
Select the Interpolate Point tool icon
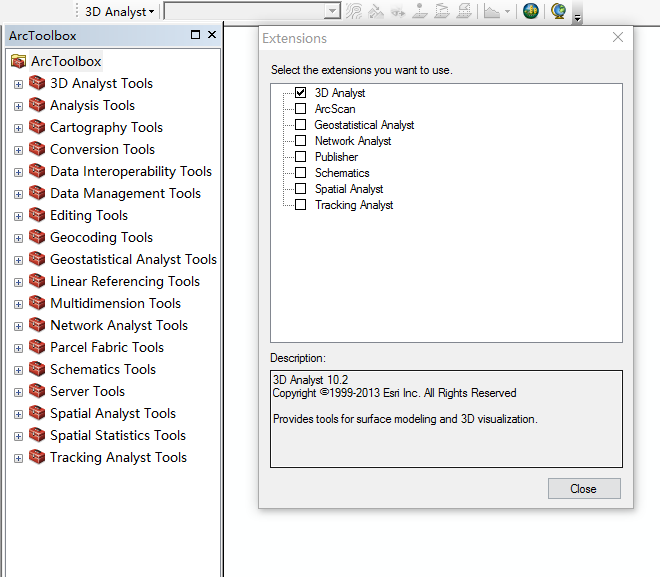[420, 11]
